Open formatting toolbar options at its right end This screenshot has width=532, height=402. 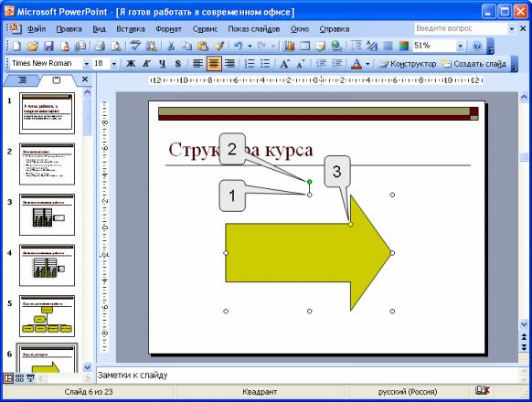(515, 64)
